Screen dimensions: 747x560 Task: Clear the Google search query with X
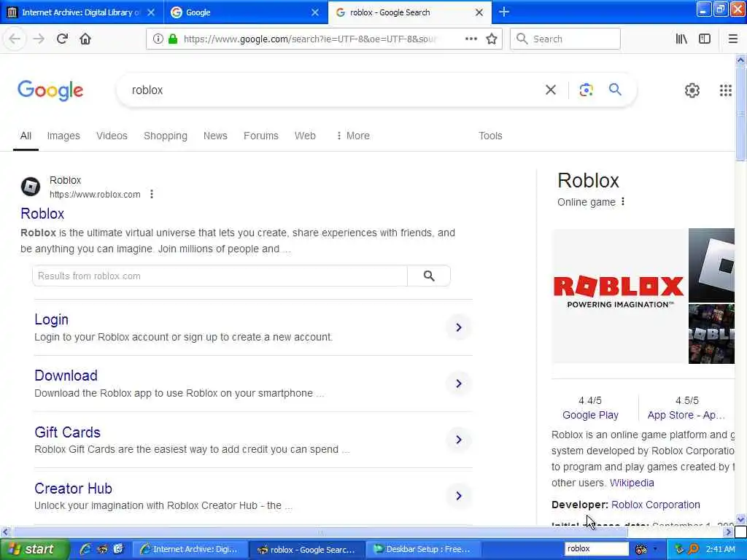coord(550,90)
